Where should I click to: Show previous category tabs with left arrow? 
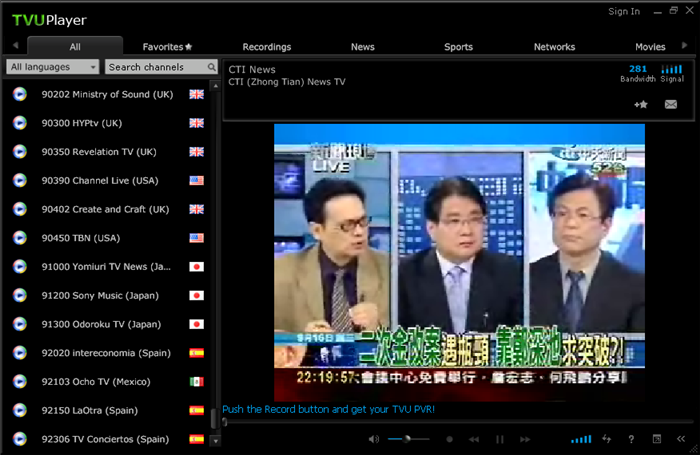click(x=16, y=45)
